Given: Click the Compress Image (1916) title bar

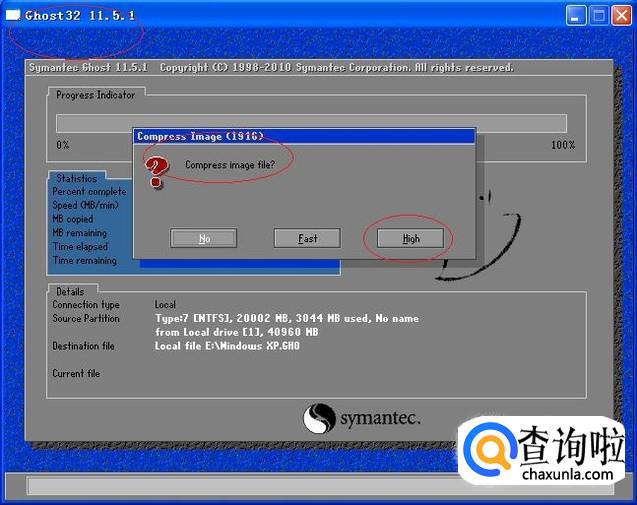Looking at the screenshot, I should pos(304,136).
